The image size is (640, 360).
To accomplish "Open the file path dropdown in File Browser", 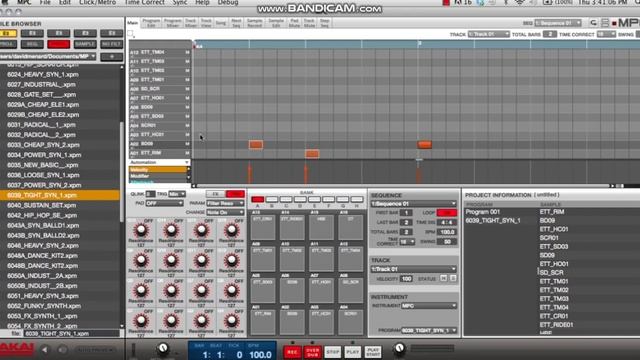I will coord(49,57).
